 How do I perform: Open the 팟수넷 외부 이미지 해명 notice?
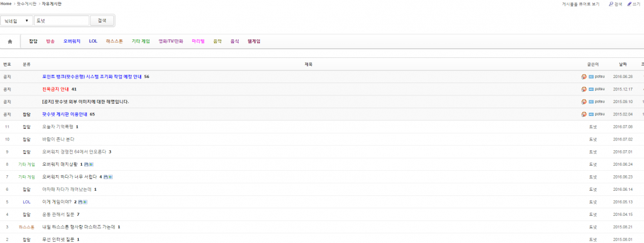tap(86, 102)
